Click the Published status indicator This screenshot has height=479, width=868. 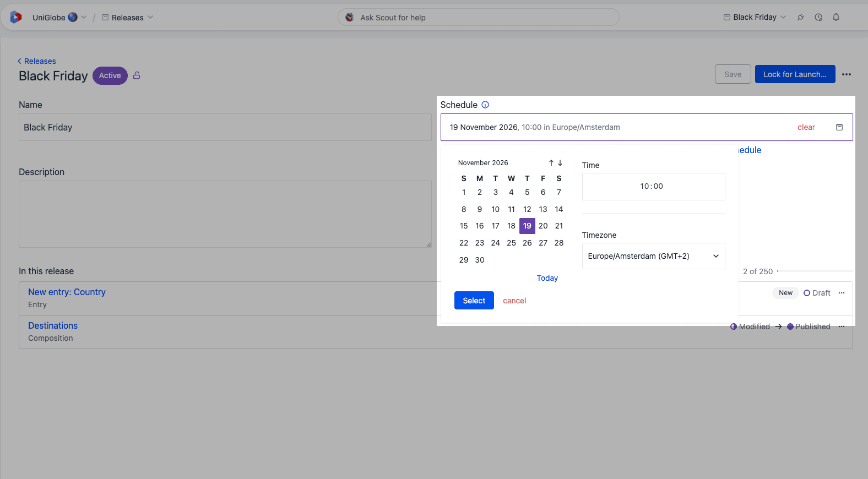(x=809, y=326)
